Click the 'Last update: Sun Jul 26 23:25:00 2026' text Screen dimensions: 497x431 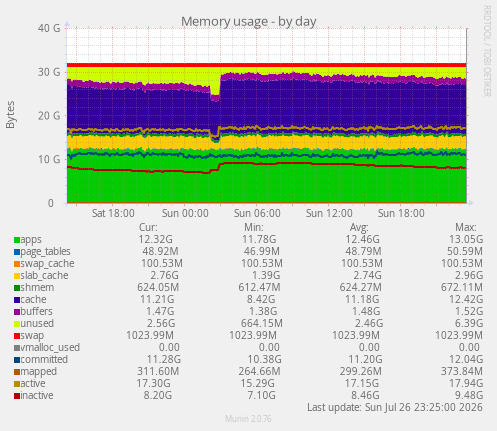tap(395, 408)
